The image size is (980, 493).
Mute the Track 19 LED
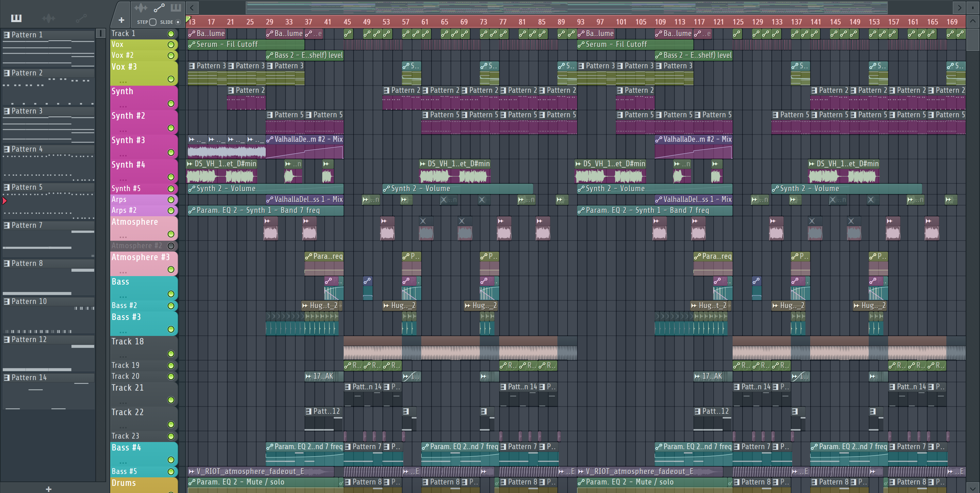point(171,365)
